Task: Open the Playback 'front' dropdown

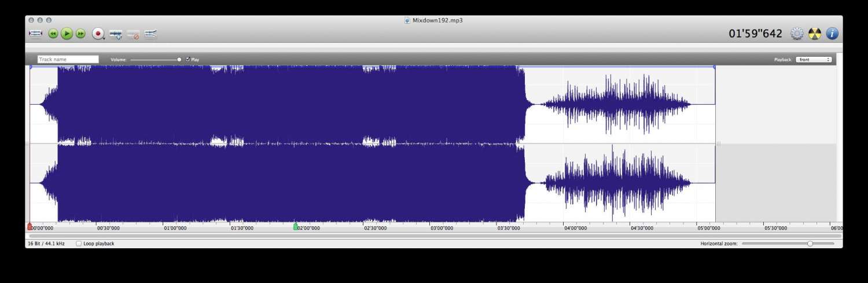Action: tap(813, 60)
